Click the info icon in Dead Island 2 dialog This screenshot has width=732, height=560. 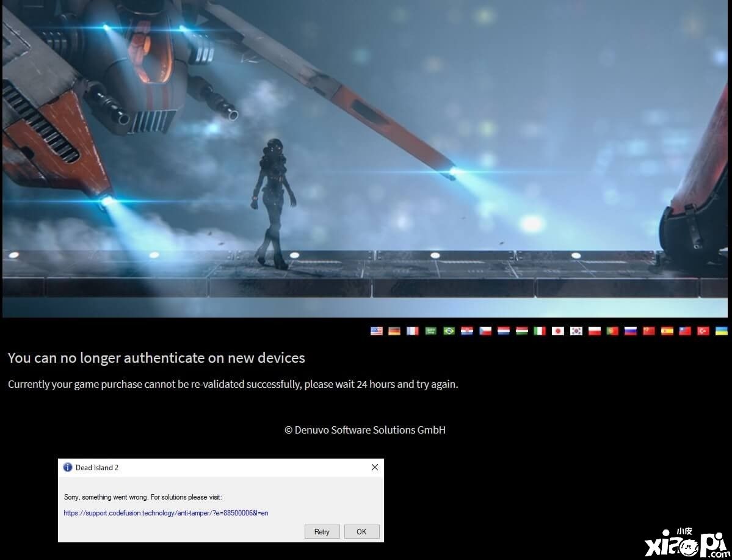(x=68, y=467)
